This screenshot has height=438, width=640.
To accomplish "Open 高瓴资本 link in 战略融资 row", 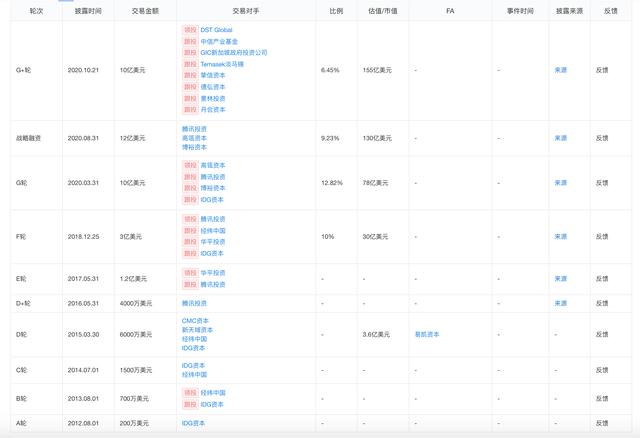I will [x=194, y=138].
